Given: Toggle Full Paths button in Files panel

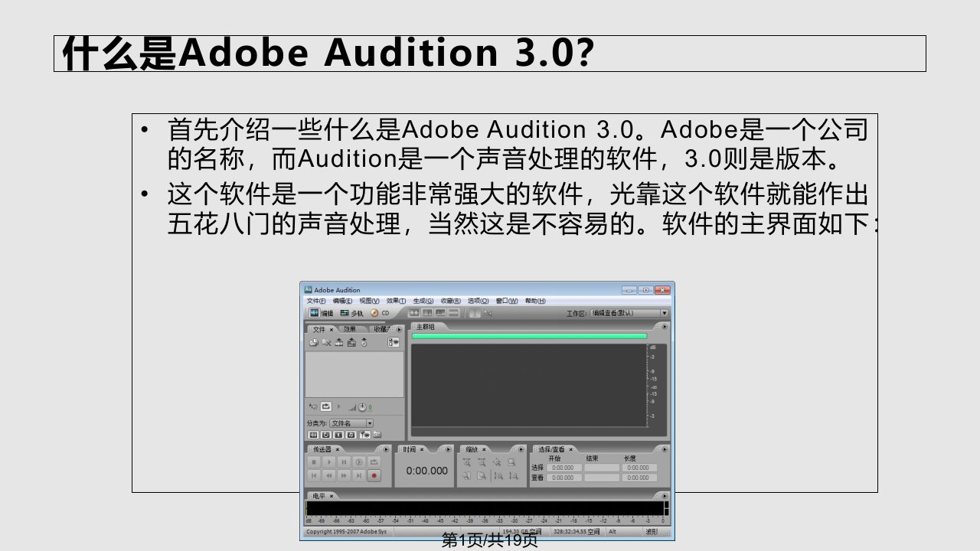Looking at the screenshot, I should coord(377,435).
